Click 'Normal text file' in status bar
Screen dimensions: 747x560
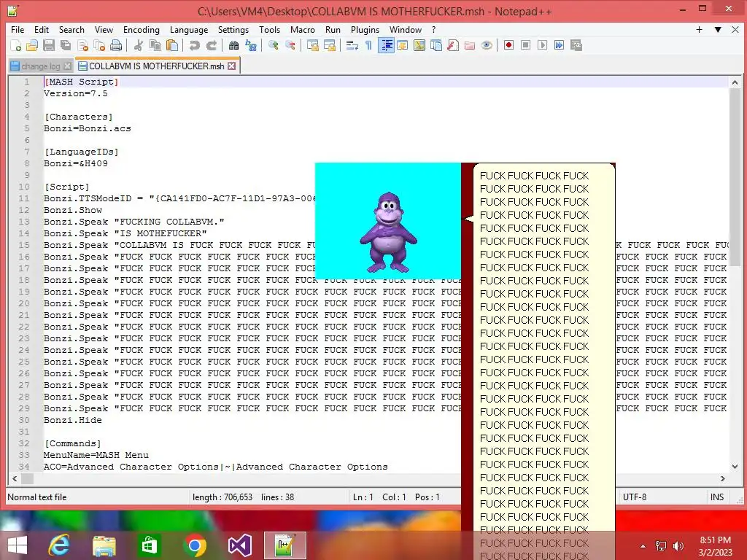pos(37,497)
